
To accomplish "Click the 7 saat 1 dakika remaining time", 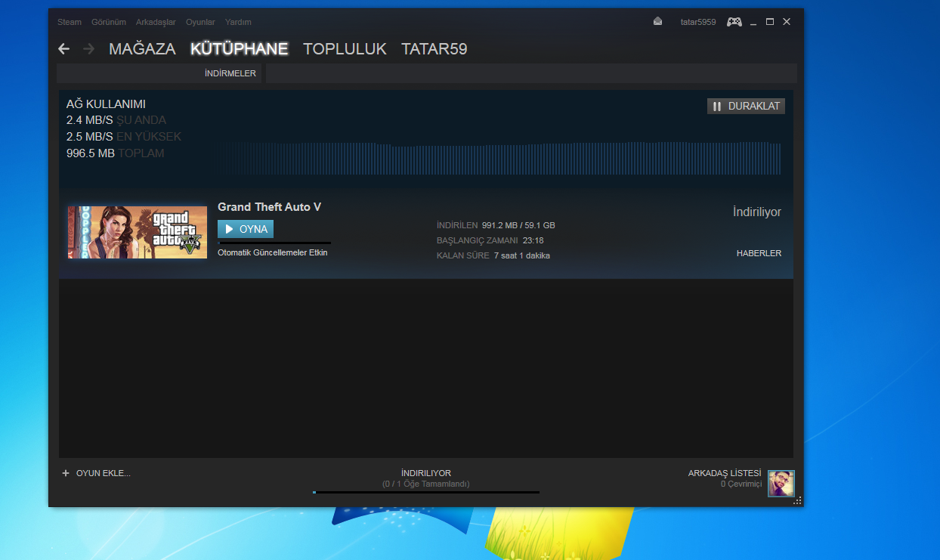I will point(522,255).
